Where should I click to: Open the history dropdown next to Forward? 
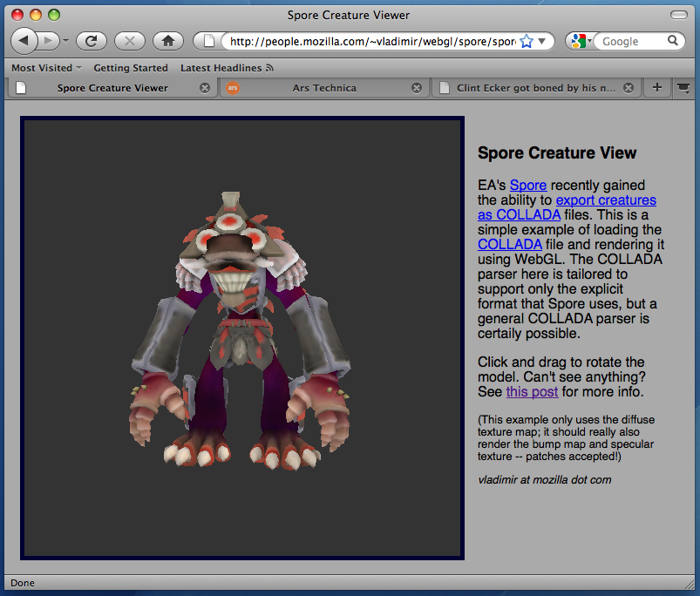(x=65, y=41)
